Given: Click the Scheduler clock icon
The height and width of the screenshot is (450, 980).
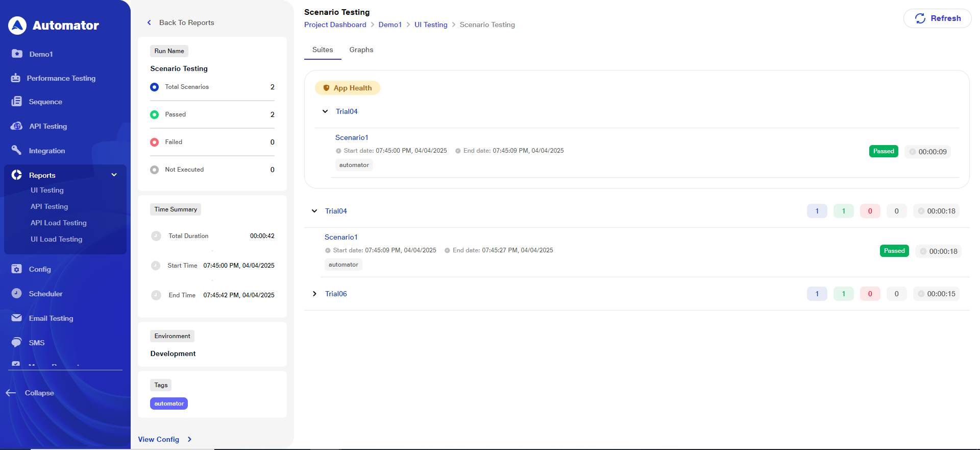Looking at the screenshot, I should pyautogui.click(x=17, y=293).
